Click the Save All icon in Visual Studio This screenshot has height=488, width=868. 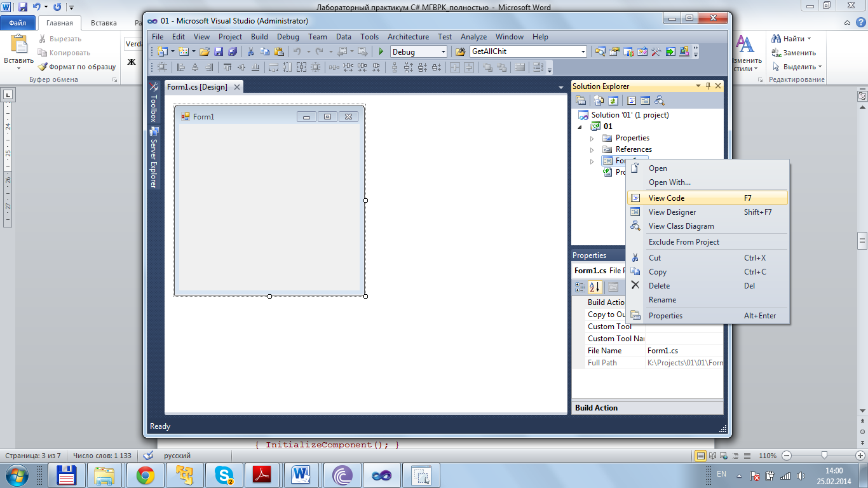pyautogui.click(x=233, y=51)
